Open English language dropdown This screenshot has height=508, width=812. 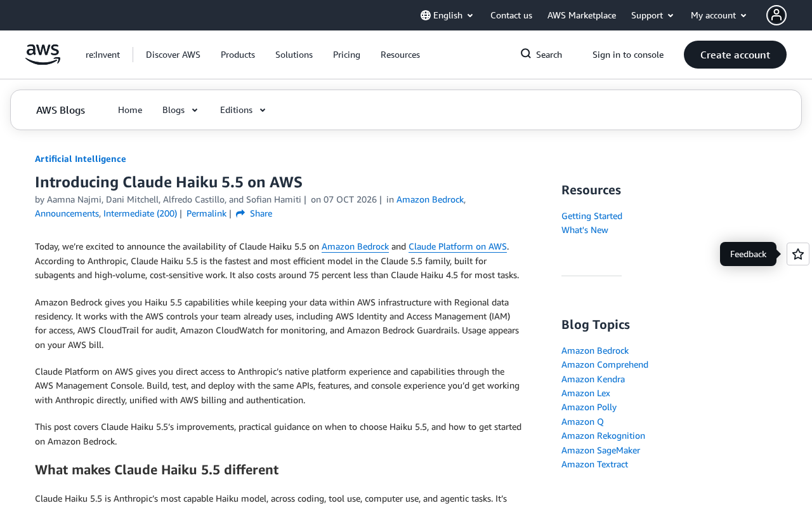point(447,15)
